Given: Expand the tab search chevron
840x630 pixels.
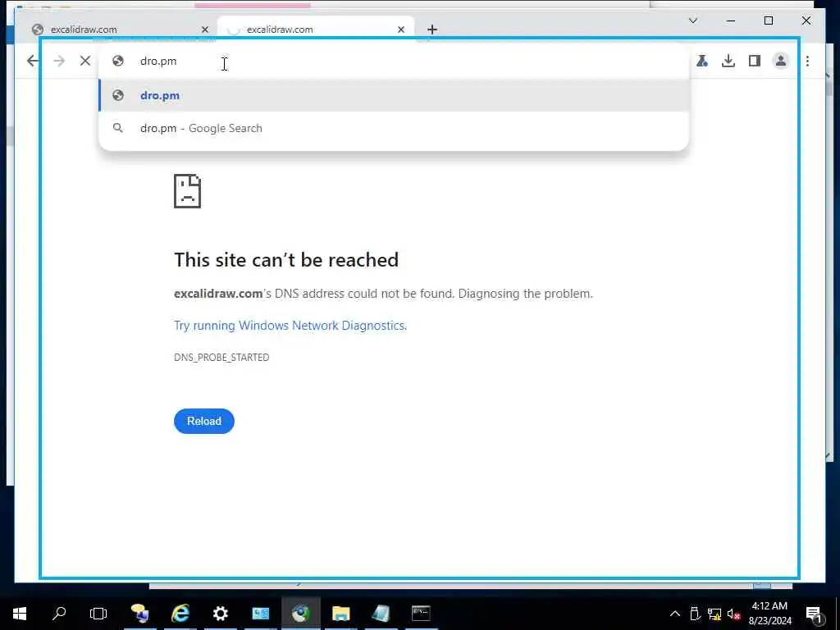Looking at the screenshot, I should (692, 21).
